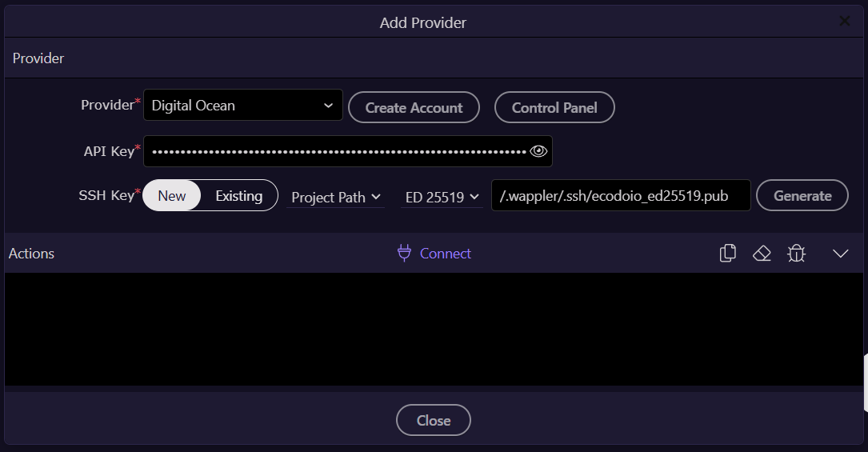The height and width of the screenshot is (452, 868).
Task: Switch SSH key to Existing
Action: pyautogui.click(x=238, y=196)
